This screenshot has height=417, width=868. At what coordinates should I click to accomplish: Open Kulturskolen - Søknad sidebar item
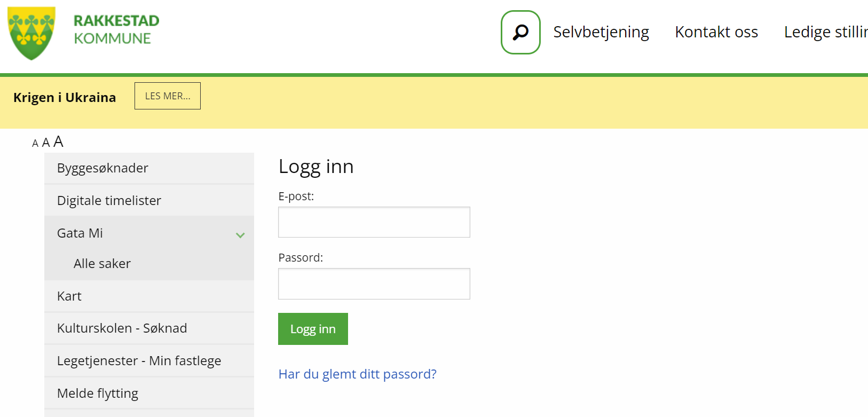pyautogui.click(x=122, y=328)
